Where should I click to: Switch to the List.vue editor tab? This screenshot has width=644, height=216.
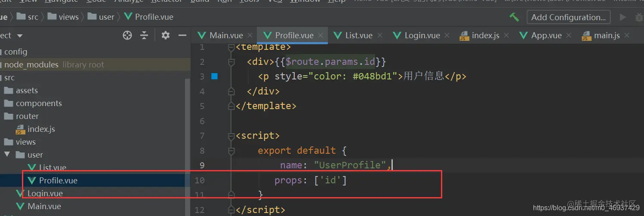(x=354, y=35)
